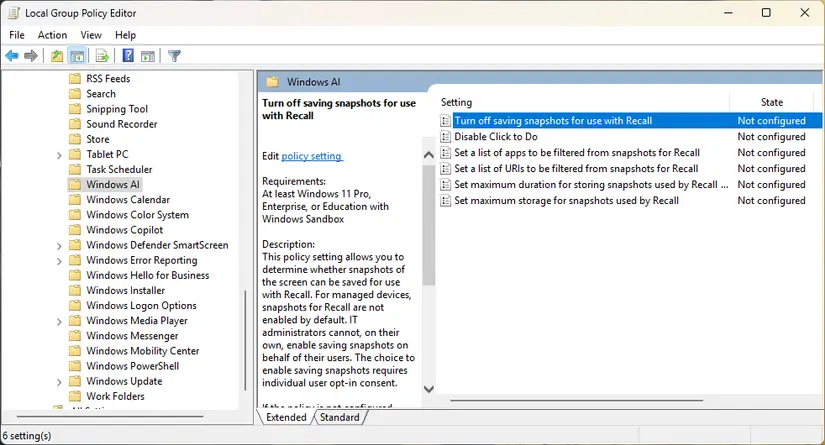The height and width of the screenshot is (445, 825).
Task: Click the Filter funnel toolbar icon
Action: coord(174,56)
